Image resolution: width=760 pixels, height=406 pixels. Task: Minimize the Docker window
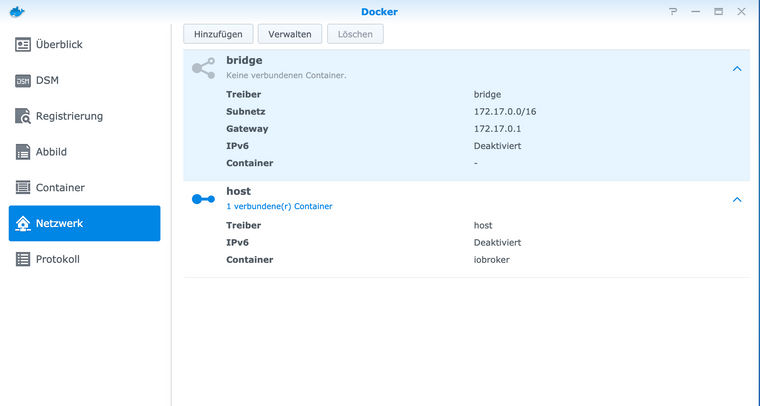pyautogui.click(x=696, y=12)
